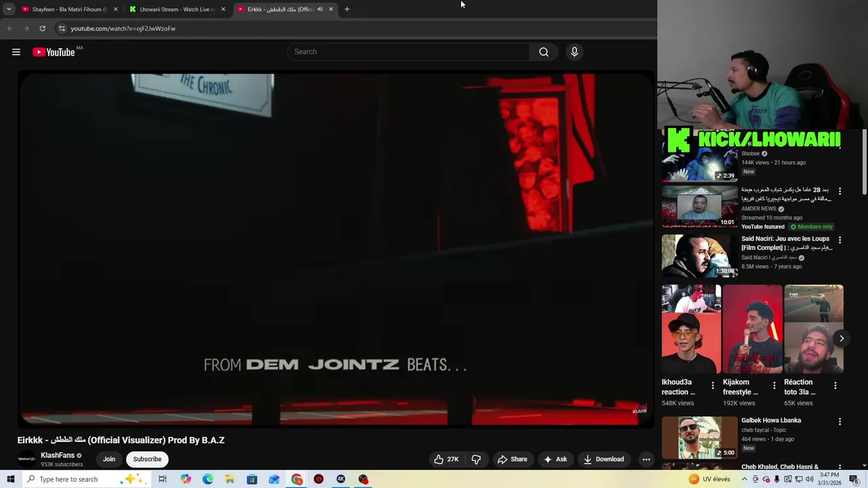Click the Shobee channel name
The height and width of the screenshot is (488, 868).
tap(750, 154)
